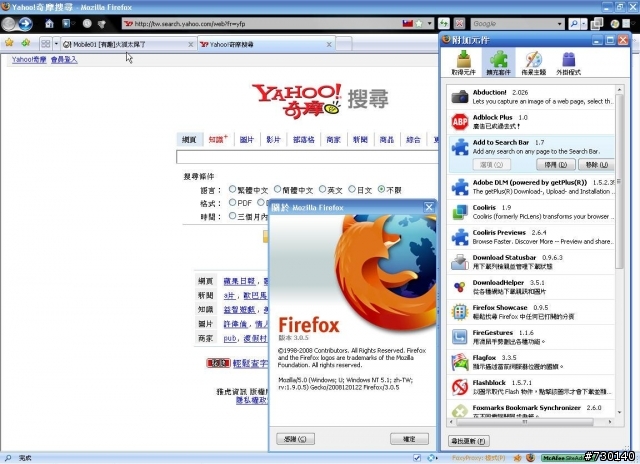Image resolution: width=640 pixels, height=464 pixels.
Task: Select Traditional Chinese language radio
Action: pos(232,189)
